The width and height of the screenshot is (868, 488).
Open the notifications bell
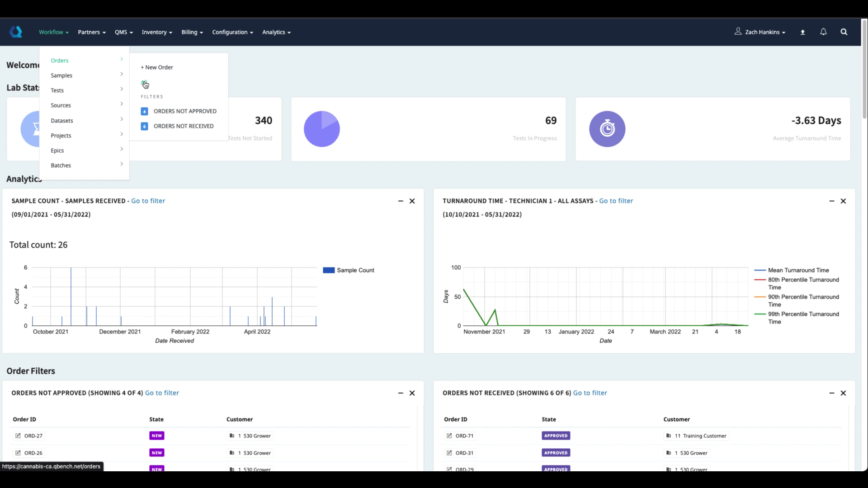tap(823, 32)
